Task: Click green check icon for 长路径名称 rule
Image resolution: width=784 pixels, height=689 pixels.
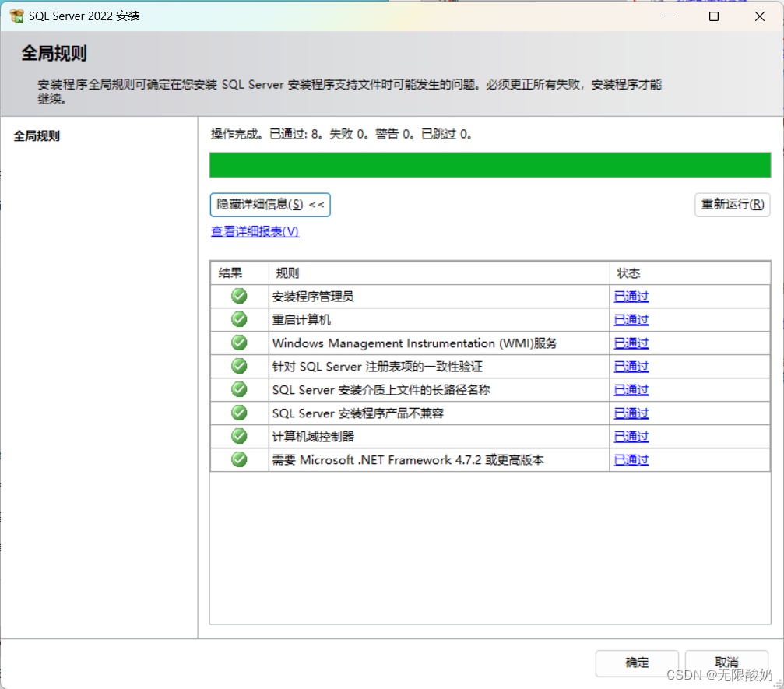Action: pyautogui.click(x=239, y=389)
